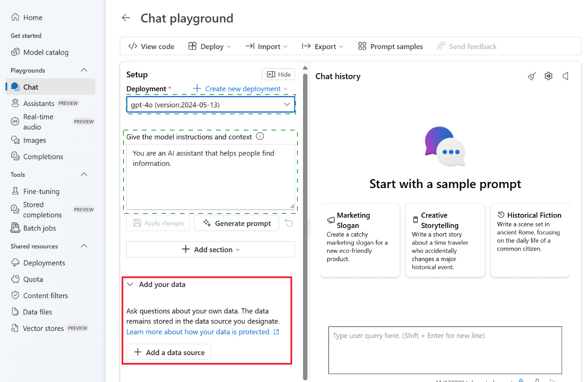
Task: Collapse the Add your data section
Action: pos(131,285)
